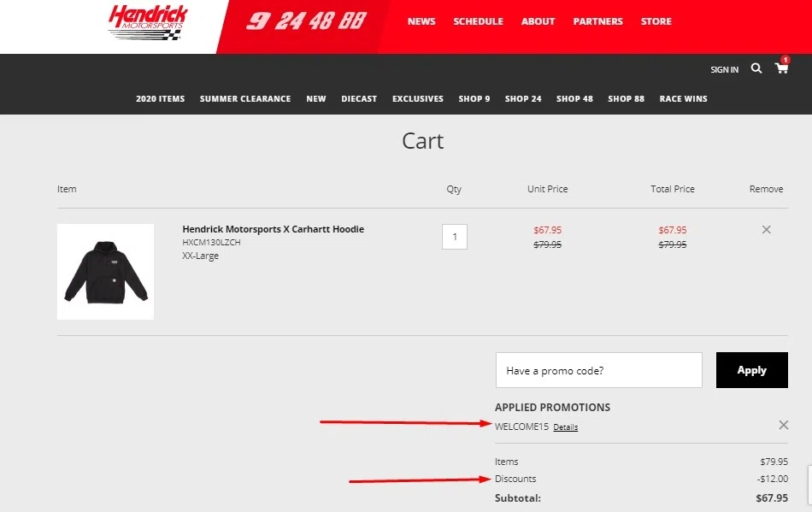Open Summer Clearance category
812x512 pixels.
[x=245, y=98]
